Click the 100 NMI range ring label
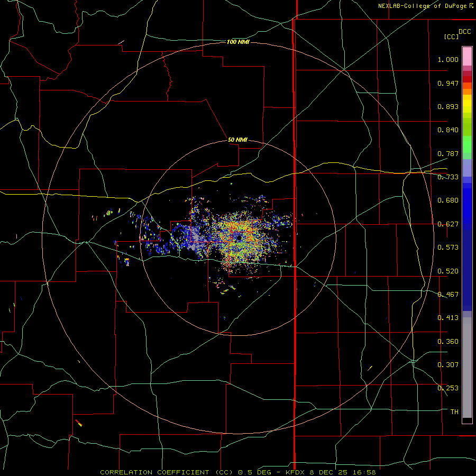This screenshot has height=476, width=476. tap(238, 42)
